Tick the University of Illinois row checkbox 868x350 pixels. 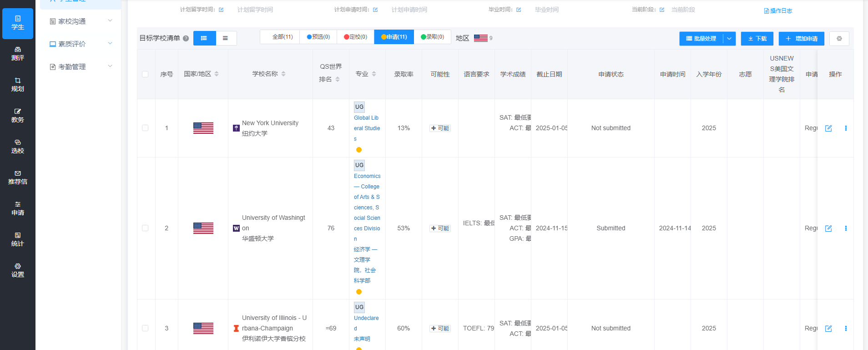coord(145,328)
